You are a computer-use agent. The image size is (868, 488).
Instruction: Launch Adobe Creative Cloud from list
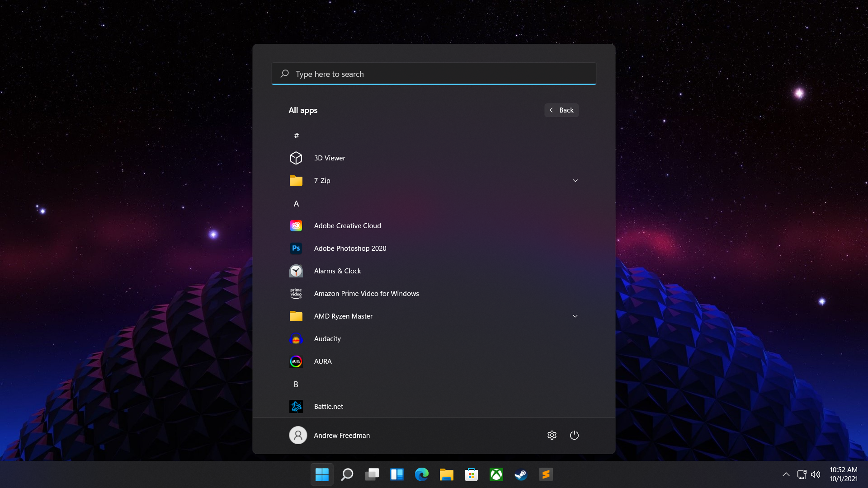click(347, 226)
